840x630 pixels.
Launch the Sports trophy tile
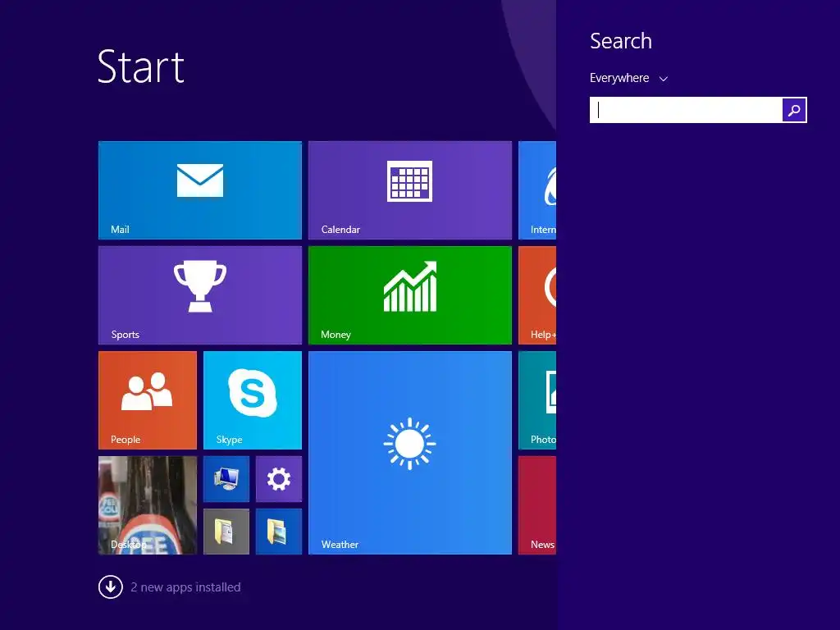click(x=200, y=295)
